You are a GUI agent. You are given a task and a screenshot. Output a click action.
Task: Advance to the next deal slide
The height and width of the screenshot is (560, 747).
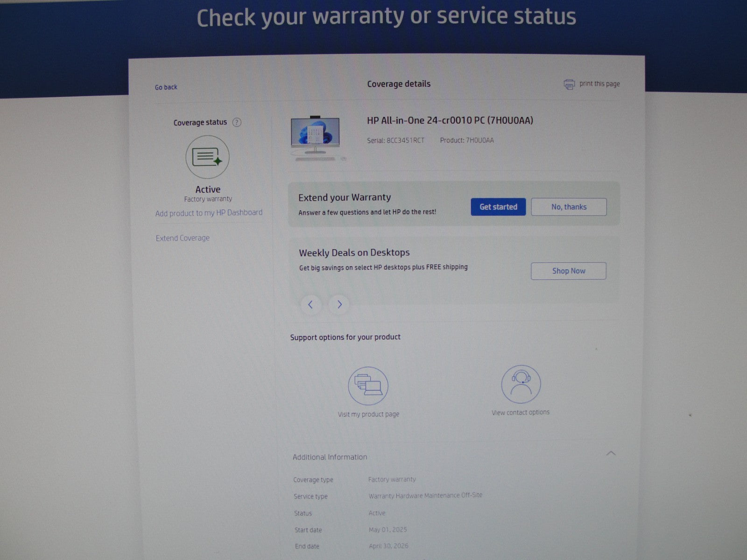click(339, 305)
